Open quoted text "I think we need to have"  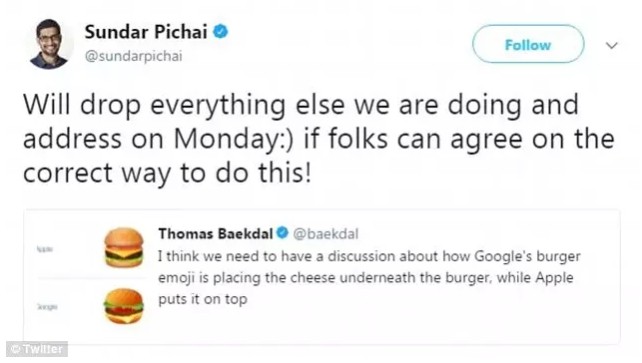[369, 257]
